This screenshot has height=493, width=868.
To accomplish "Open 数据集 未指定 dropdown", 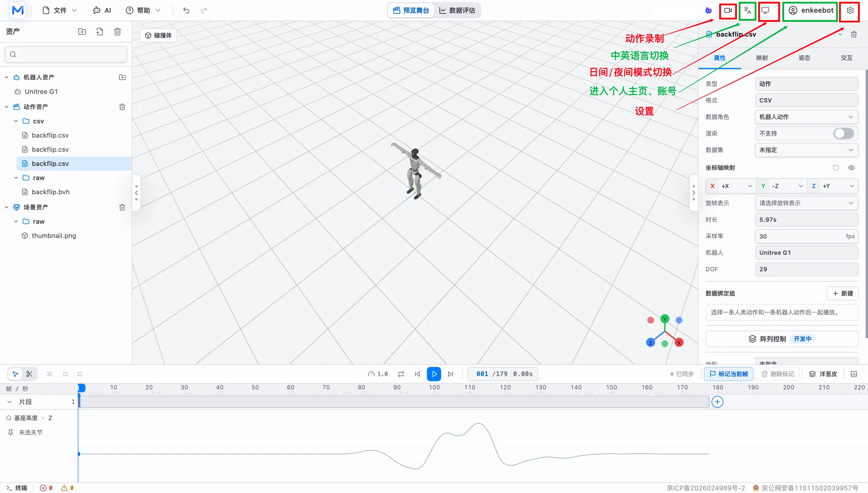I will pyautogui.click(x=806, y=150).
